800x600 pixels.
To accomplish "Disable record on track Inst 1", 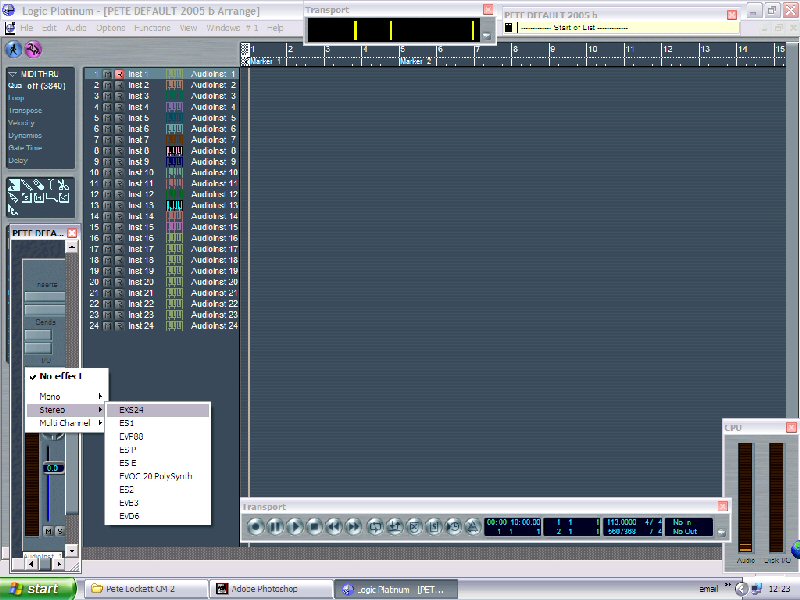I will [x=119, y=74].
